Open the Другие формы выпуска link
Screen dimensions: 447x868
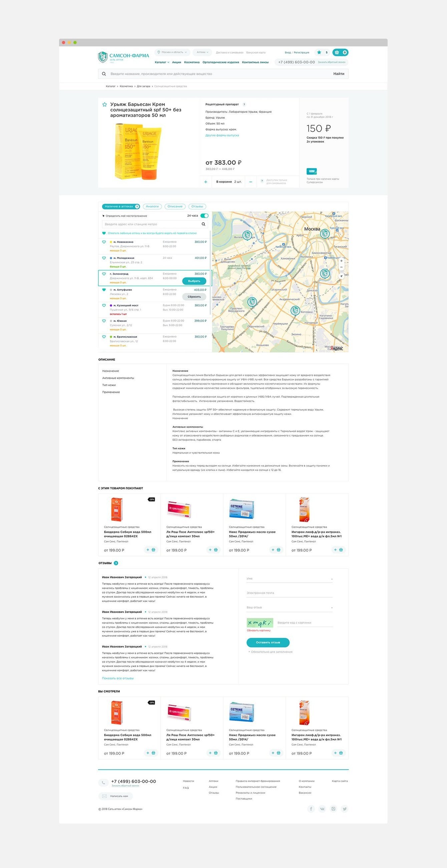click(x=222, y=136)
